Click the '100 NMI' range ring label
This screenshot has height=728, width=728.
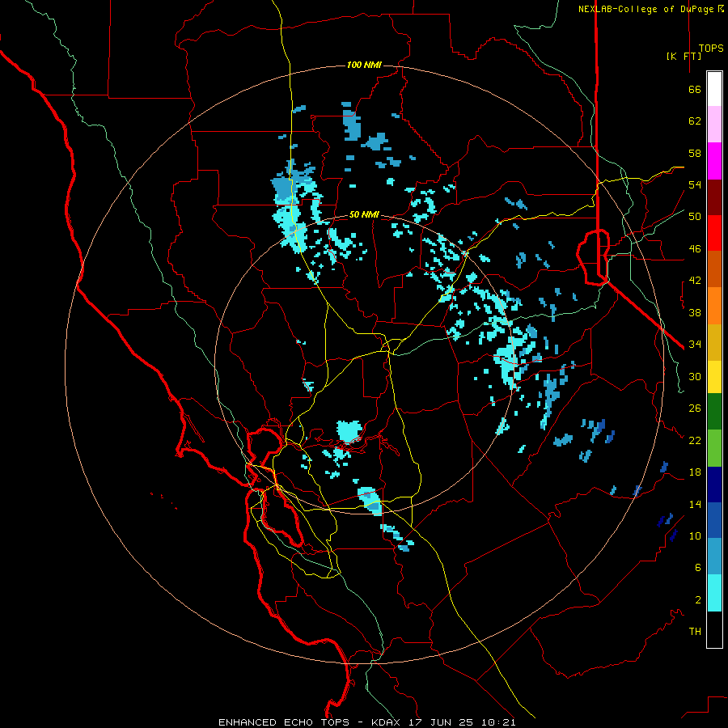pyautogui.click(x=364, y=65)
